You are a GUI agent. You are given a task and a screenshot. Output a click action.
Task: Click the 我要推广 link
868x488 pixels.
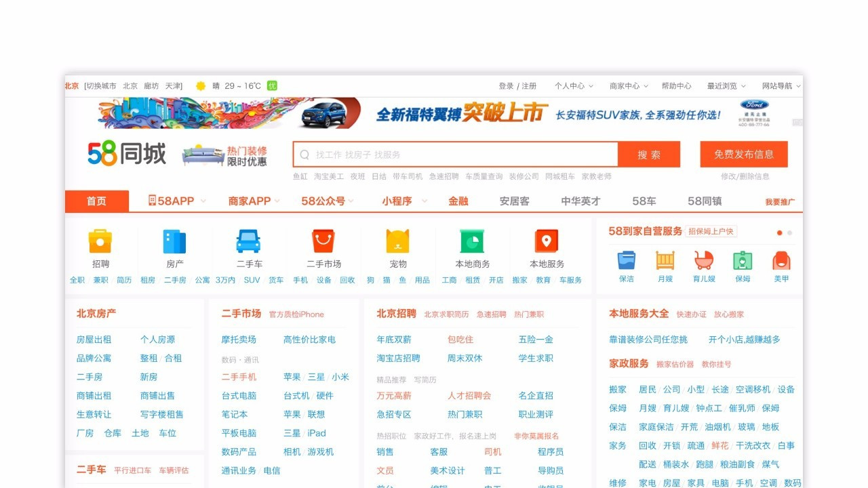[x=780, y=202]
